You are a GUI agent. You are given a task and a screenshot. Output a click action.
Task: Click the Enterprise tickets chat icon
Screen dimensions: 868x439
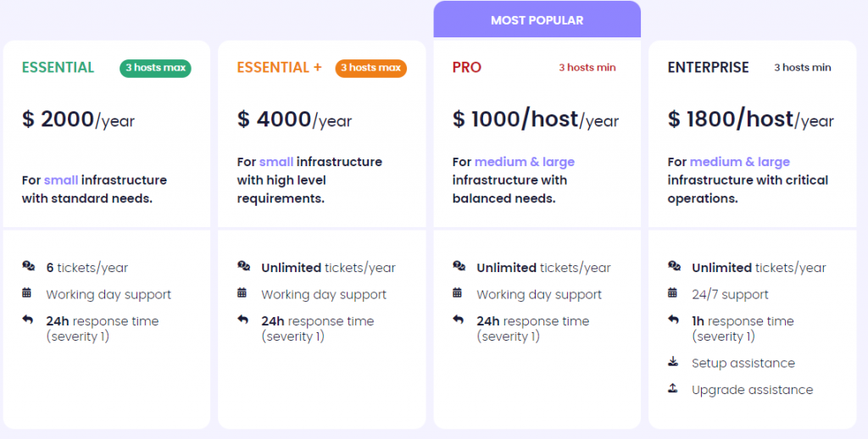click(674, 266)
